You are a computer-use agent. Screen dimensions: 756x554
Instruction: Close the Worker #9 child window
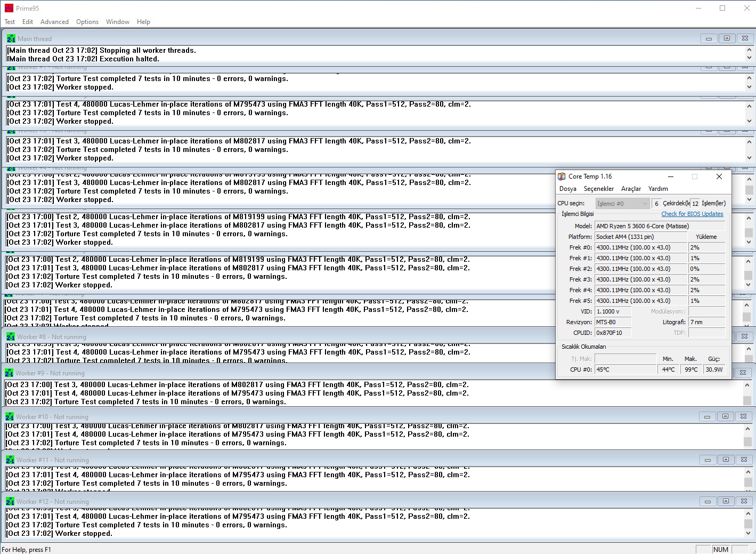[x=743, y=373]
